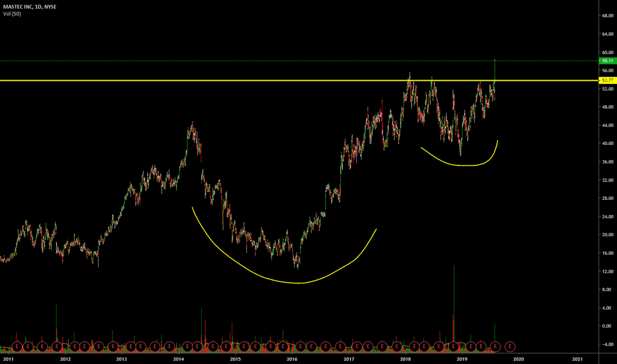Click the -4.00 price axis label
The width and height of the screenshot is (617, 364).
[606, 344]
